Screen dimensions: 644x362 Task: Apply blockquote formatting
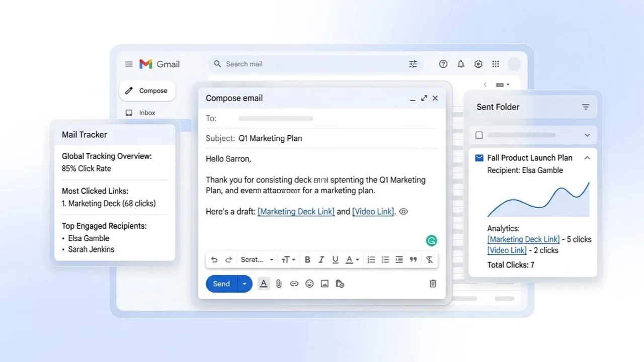click(413, 259)
